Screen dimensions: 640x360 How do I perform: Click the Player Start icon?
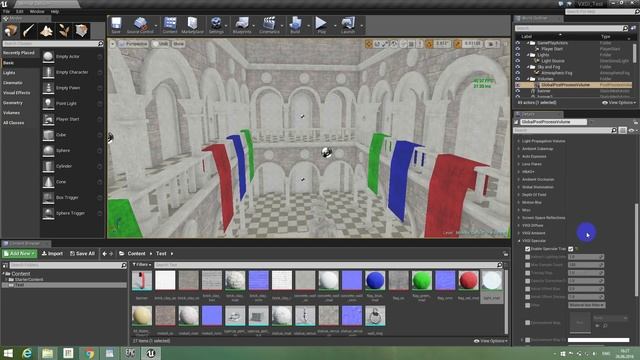pos(48,119)
